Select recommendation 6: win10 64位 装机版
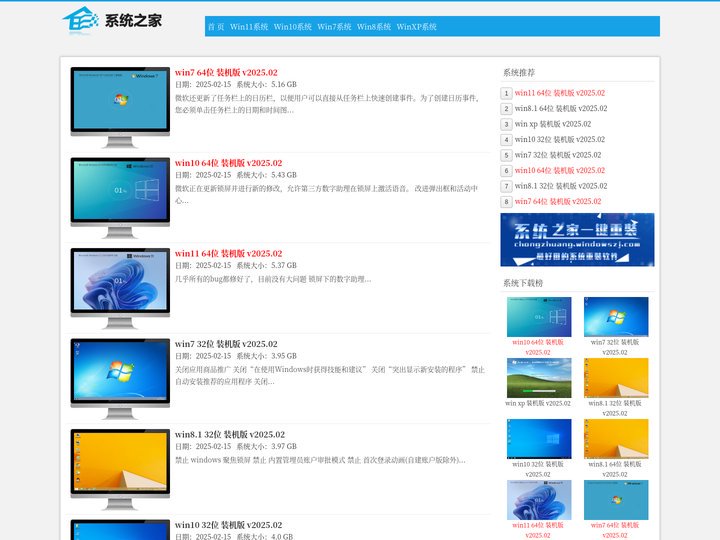720x540 pixels. (x=560, y=170)
